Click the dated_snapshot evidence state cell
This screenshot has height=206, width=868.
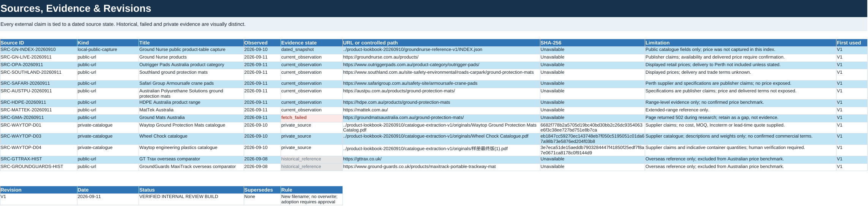click(311, 50)
